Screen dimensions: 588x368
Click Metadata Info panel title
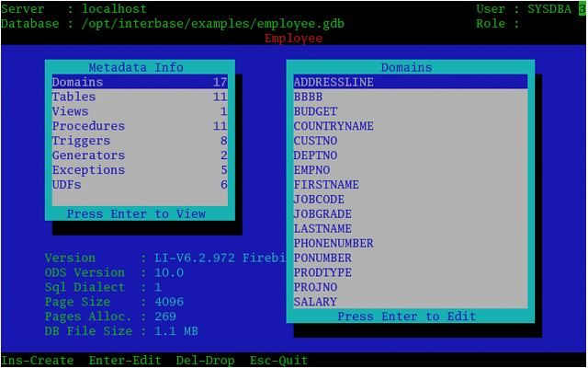click(x=136, y=67)
